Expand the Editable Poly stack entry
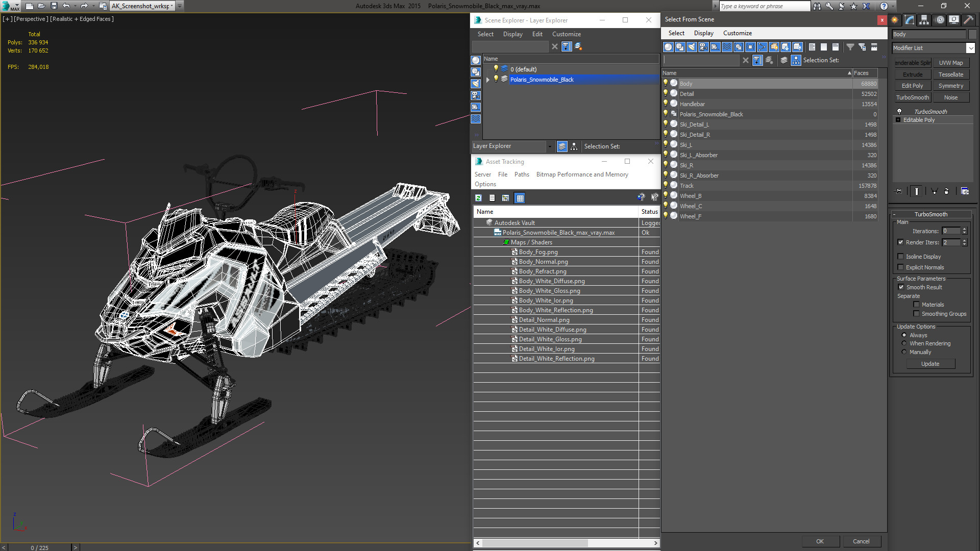Viewport: 980px width, 551px height. (x=898, y=120)
